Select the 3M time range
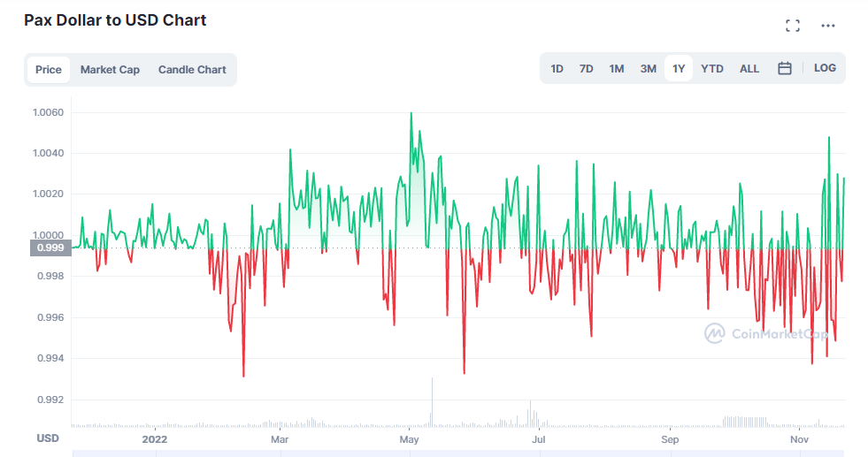868x457 pixels. 649,69
